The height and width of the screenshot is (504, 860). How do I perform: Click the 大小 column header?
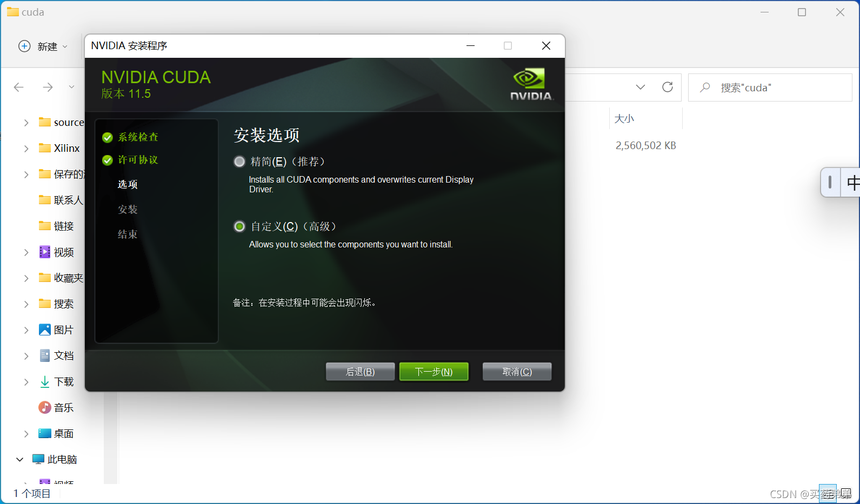(624, 119)
